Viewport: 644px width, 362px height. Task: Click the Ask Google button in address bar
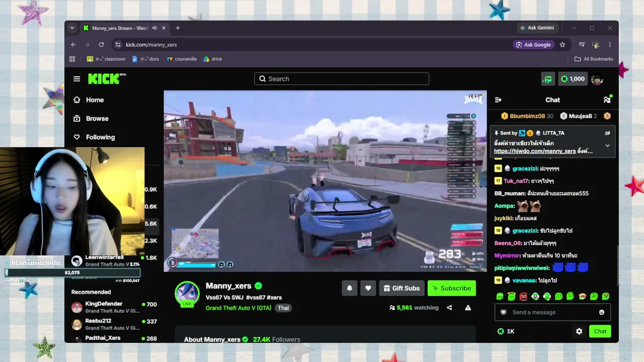533,45
